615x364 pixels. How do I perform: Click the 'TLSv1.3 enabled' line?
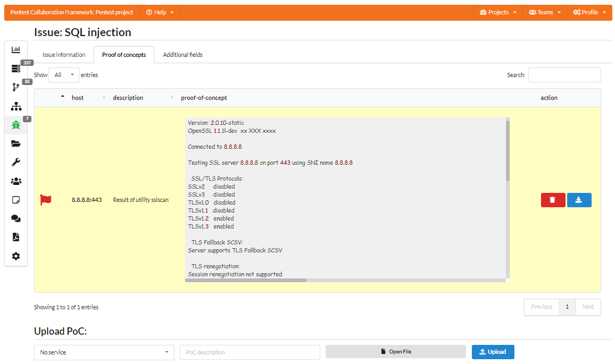point(211,226)
